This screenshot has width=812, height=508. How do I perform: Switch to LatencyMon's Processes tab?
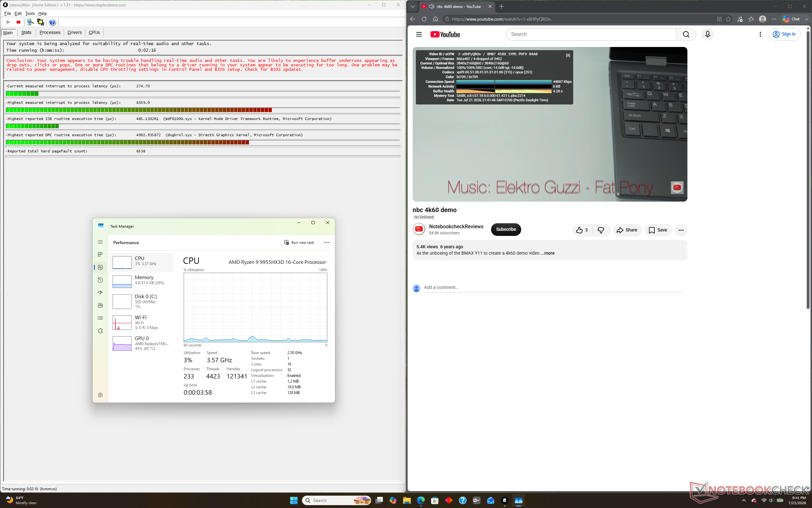click(50, 33)
